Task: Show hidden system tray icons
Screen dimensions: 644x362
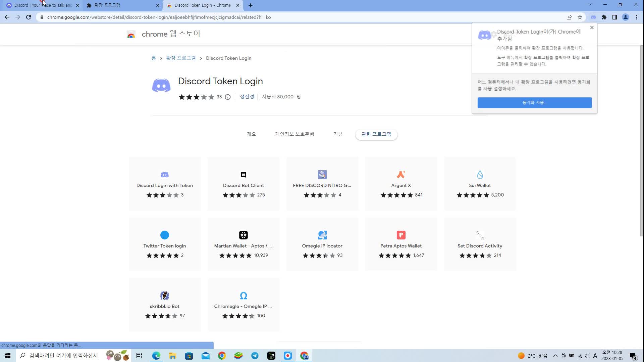Action: click(x=555, y=356)
